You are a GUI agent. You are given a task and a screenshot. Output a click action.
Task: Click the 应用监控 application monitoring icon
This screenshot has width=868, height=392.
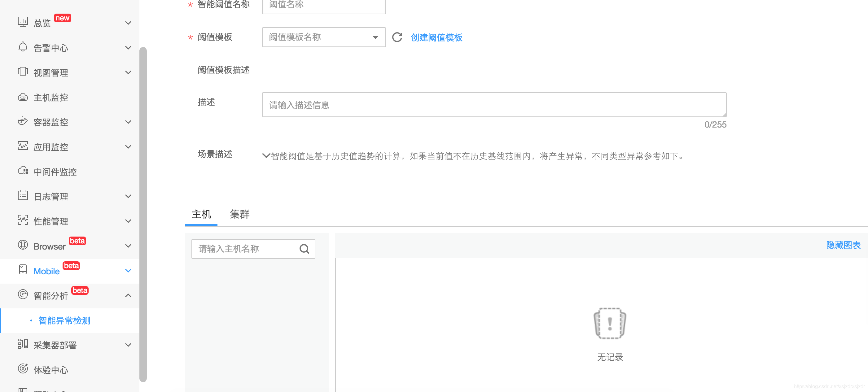tap(23, 146)
